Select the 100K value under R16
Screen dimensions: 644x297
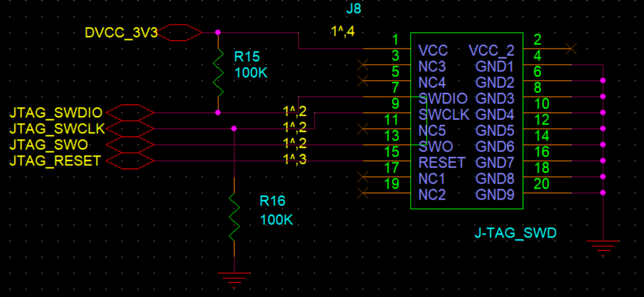277,220
